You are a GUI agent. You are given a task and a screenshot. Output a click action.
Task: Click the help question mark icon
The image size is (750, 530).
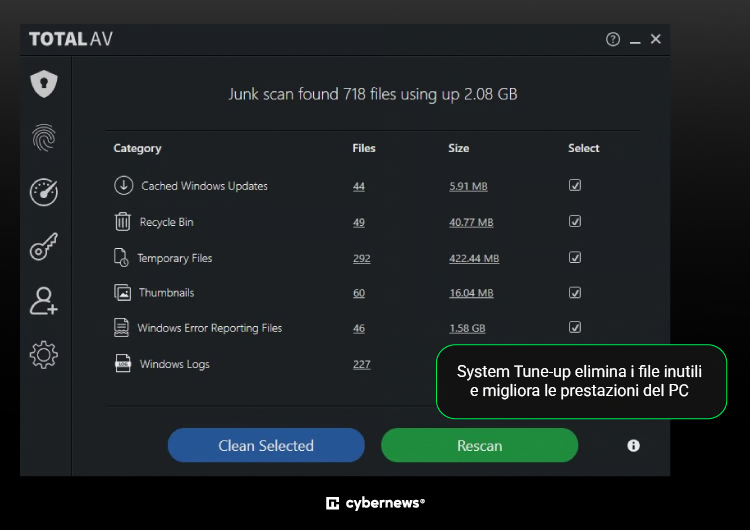tap(613, 39)
